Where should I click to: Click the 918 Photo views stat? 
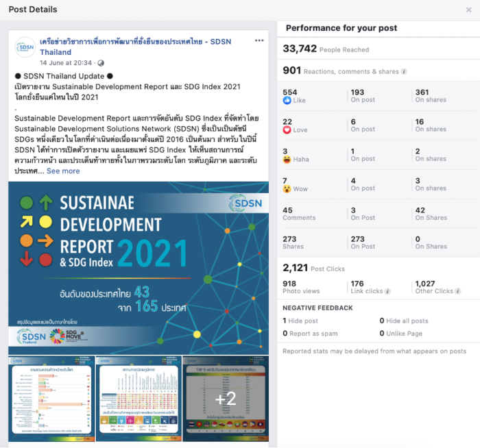click(x=301, y=287)
